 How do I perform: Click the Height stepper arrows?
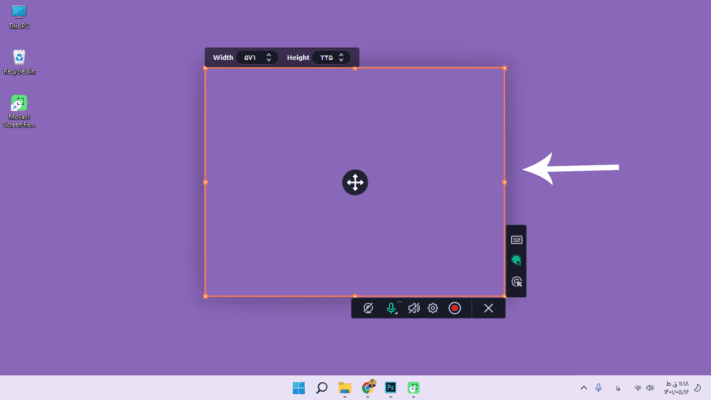coord(342,58)
